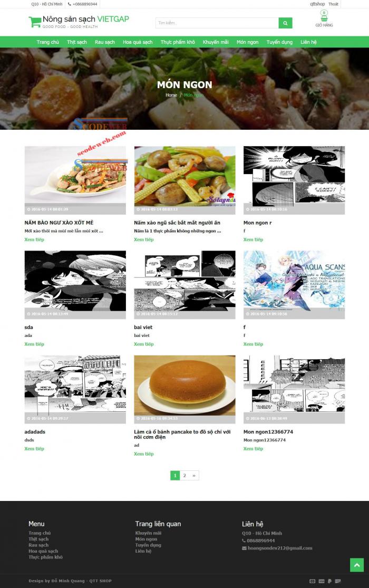
Task: Open the Giỏ hàng shopping basket icon
Action: coord(324,16)
